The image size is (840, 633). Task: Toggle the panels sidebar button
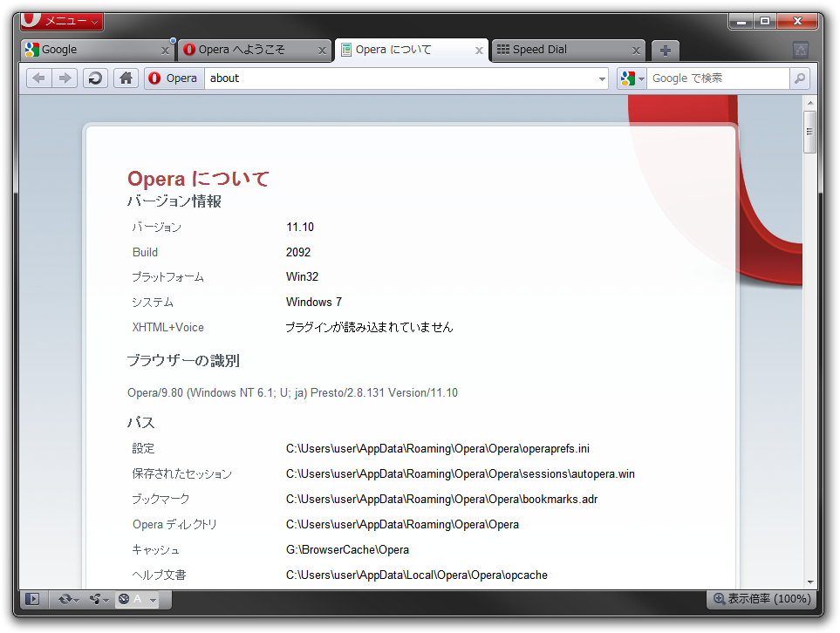(32, 599)
